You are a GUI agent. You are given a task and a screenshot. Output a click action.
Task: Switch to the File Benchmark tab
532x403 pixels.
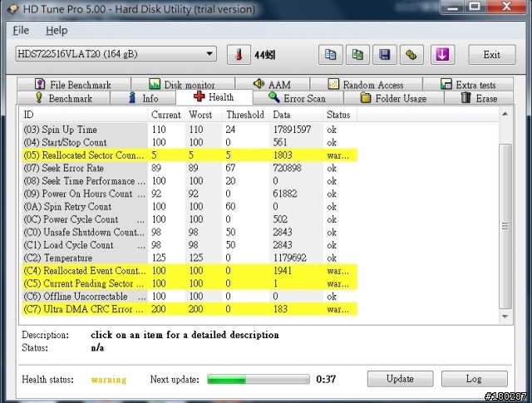(x=74, y=84)
